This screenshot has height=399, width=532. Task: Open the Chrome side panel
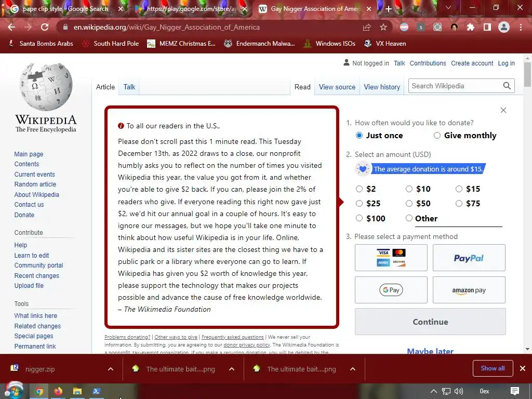[x=487, y=27]
